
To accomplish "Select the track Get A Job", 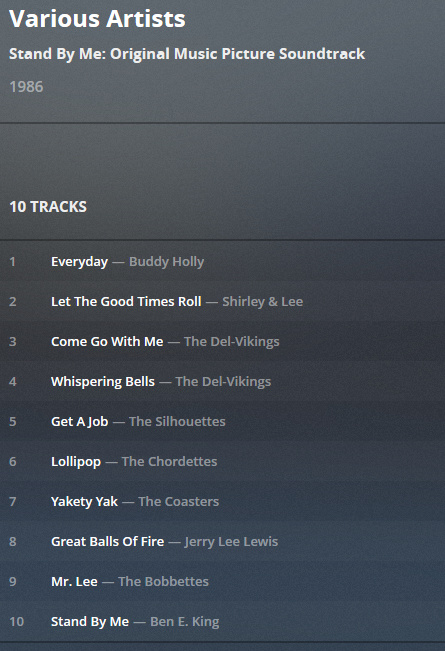I will click(80, 421).
